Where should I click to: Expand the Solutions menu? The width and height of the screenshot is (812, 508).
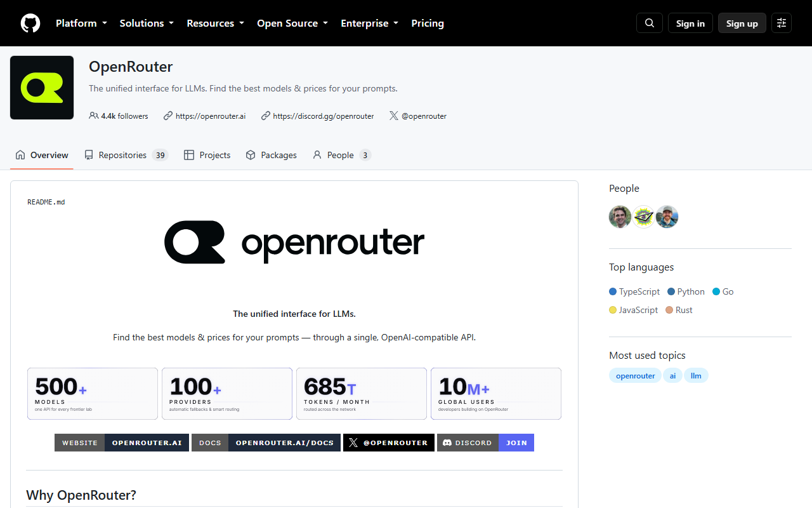click(x=147, y=23)
